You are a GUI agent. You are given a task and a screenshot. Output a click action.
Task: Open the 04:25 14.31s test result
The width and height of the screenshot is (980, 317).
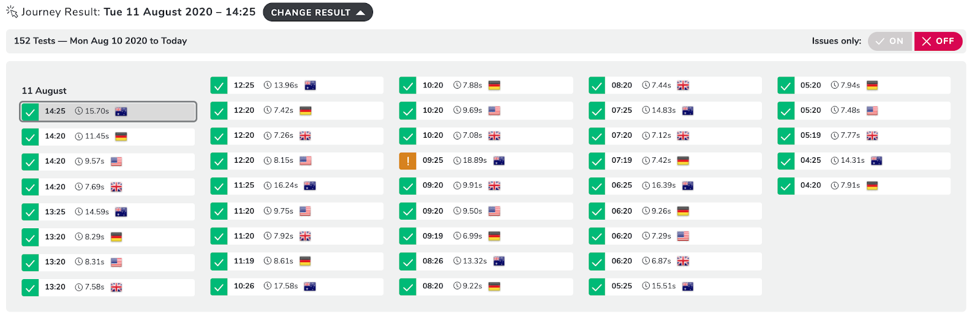(x=864, y=161)
